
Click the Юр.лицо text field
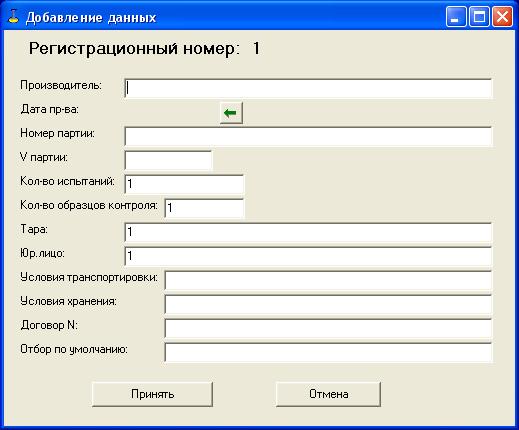tap(308, 256)
